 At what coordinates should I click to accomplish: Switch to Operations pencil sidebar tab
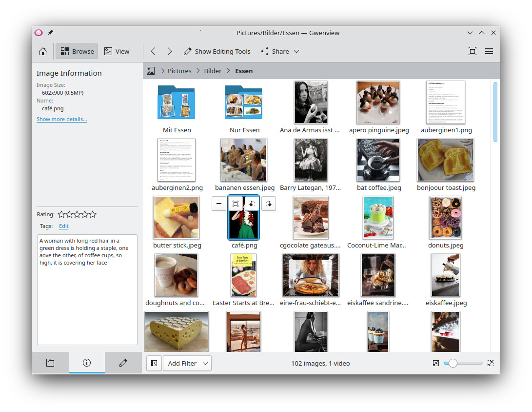click(123, 363)
